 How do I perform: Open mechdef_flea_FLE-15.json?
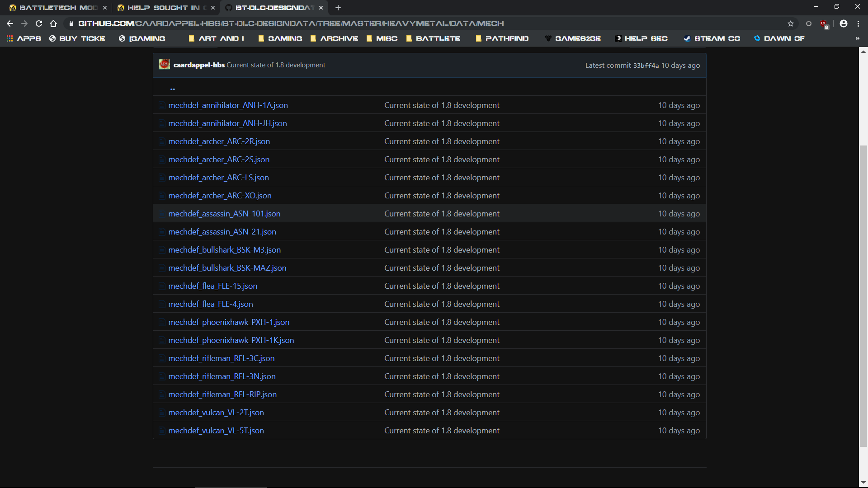click(x=213, y=286)
